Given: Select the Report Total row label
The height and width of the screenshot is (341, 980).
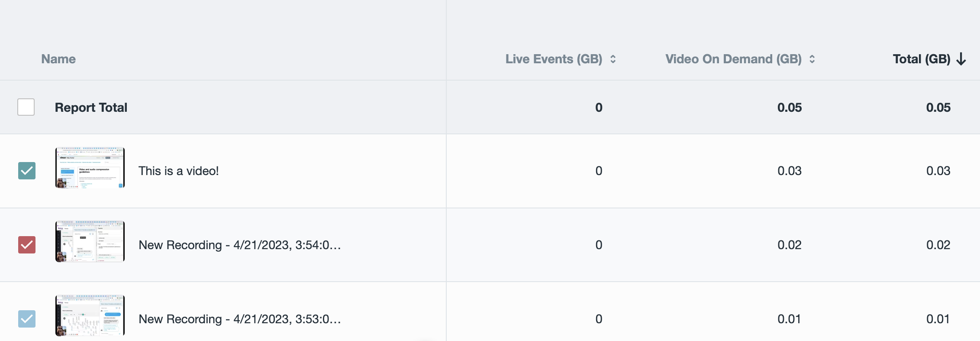Looking at the screenshot, I should pos(91,107).
